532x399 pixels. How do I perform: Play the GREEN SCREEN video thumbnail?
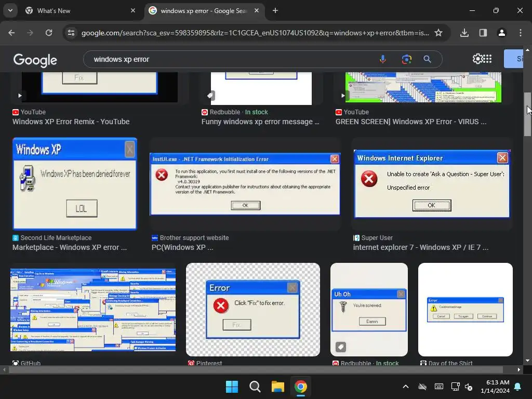pyautogui.click(x=343, y=96)
